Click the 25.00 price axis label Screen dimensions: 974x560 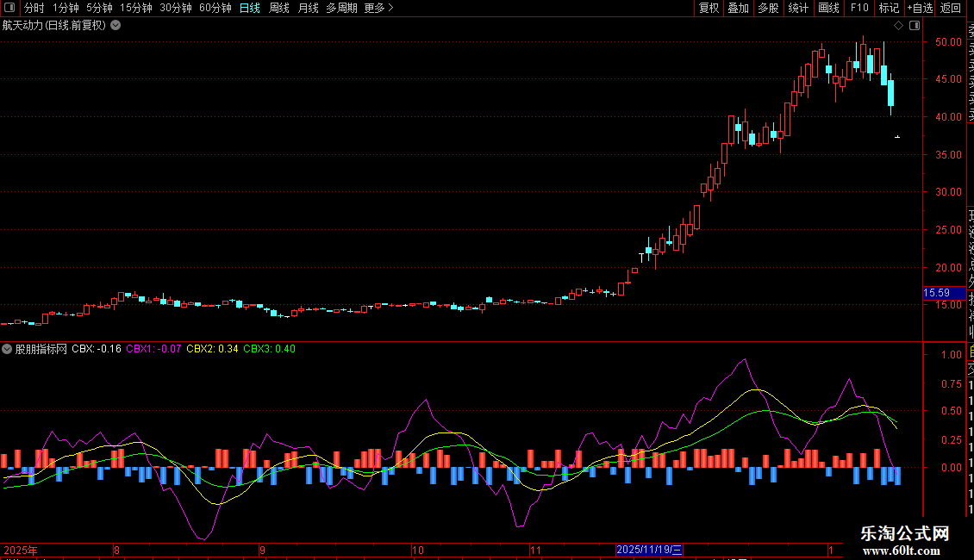click(x=948, y=230)
